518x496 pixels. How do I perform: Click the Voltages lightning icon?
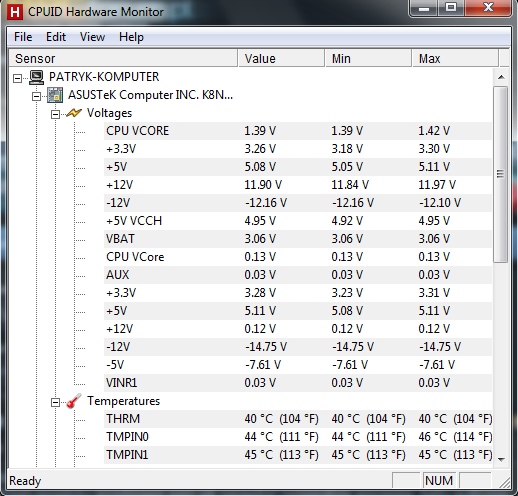(x=74, y=113)
